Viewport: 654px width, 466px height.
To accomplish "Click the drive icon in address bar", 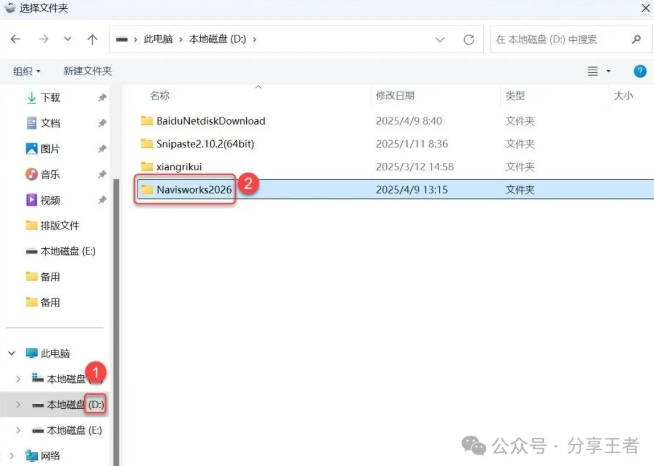I will [122, 40].
